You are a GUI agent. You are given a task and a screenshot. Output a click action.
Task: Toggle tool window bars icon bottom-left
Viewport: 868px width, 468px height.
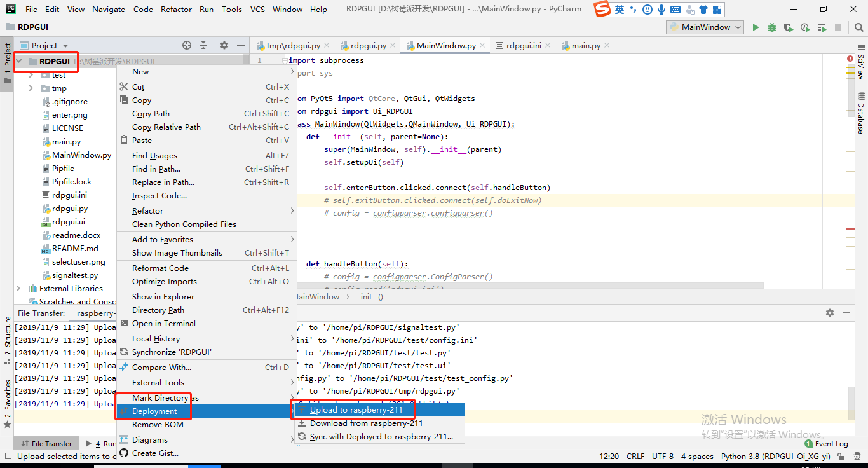point(6,457)
